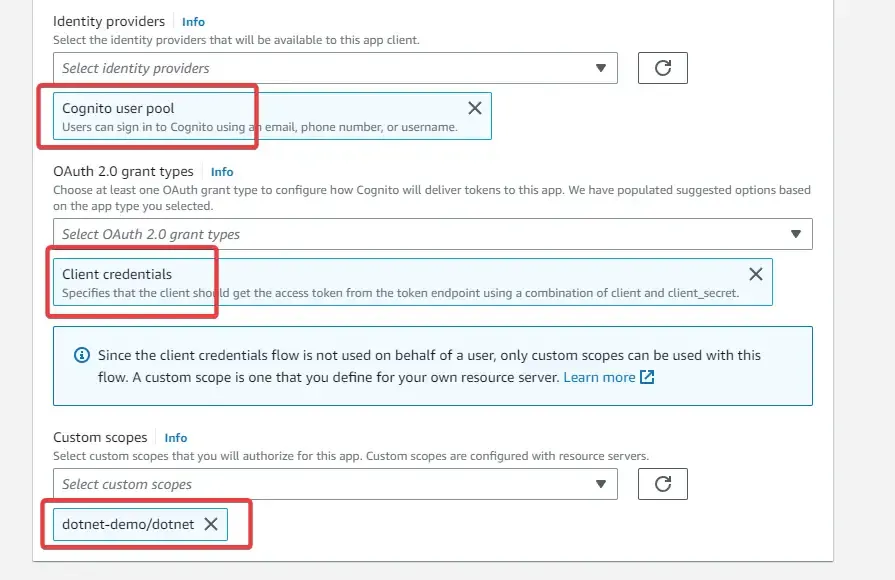Click inside the Select custom scopes field
The width and height of the screenshot is (895, 580).
point(300,483)
